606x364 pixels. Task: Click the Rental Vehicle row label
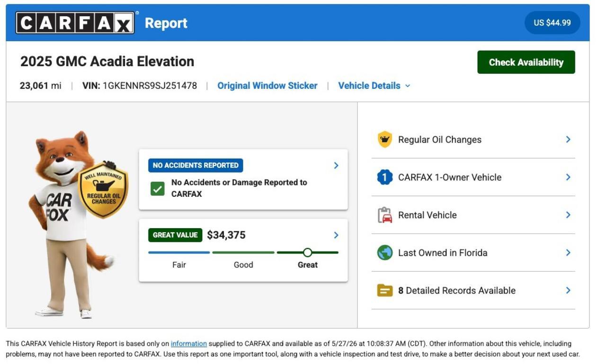428,215
